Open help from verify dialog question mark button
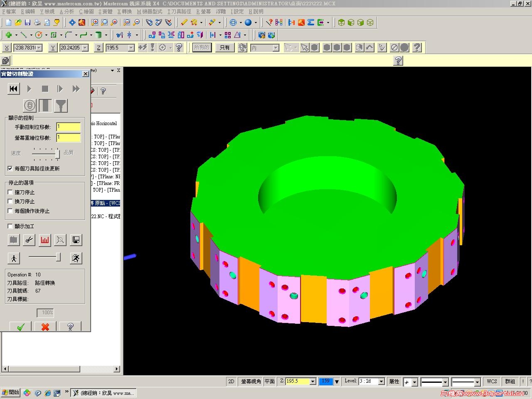532x399 pixels. click(70, 327)
